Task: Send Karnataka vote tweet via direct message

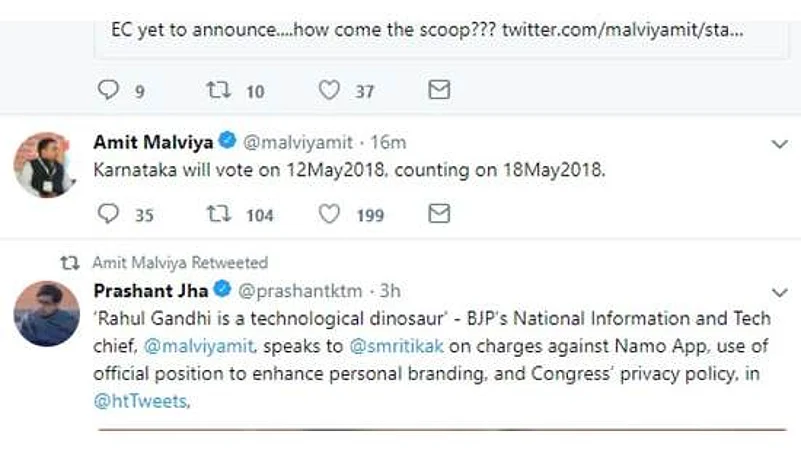Action: [x=439, y=214]
